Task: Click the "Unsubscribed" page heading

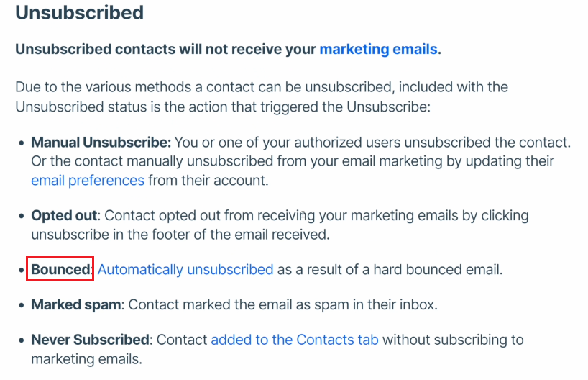Action: tap(80, 13)
